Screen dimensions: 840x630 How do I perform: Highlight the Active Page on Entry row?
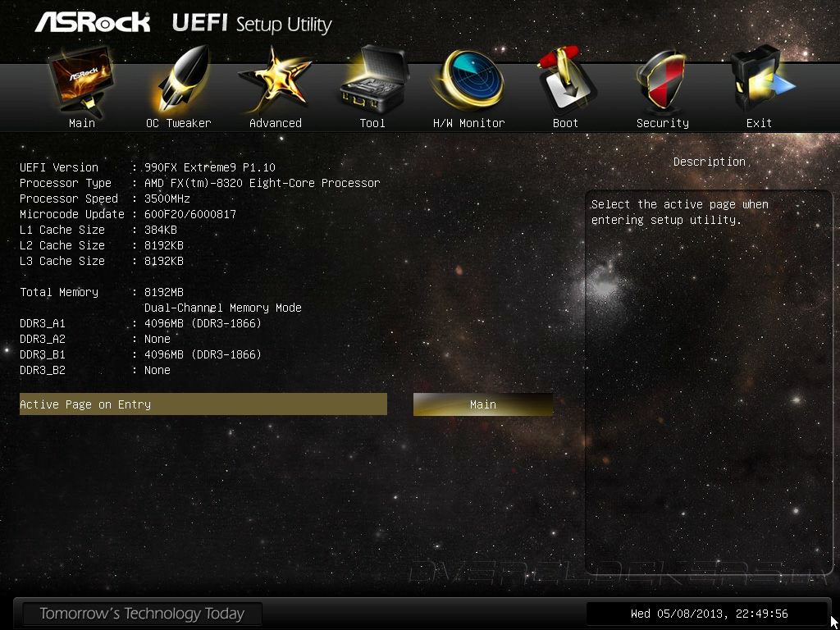click(203, 404)
